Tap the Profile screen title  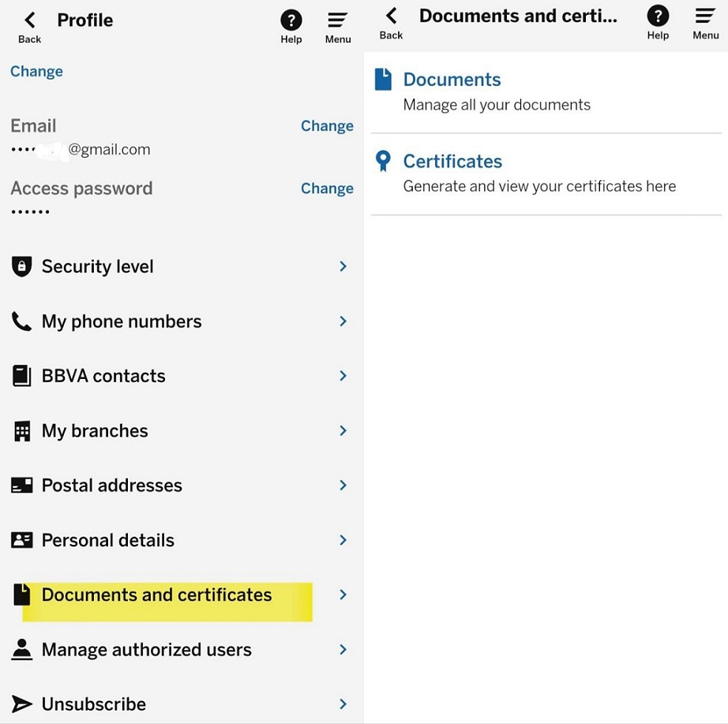(85, 21)
